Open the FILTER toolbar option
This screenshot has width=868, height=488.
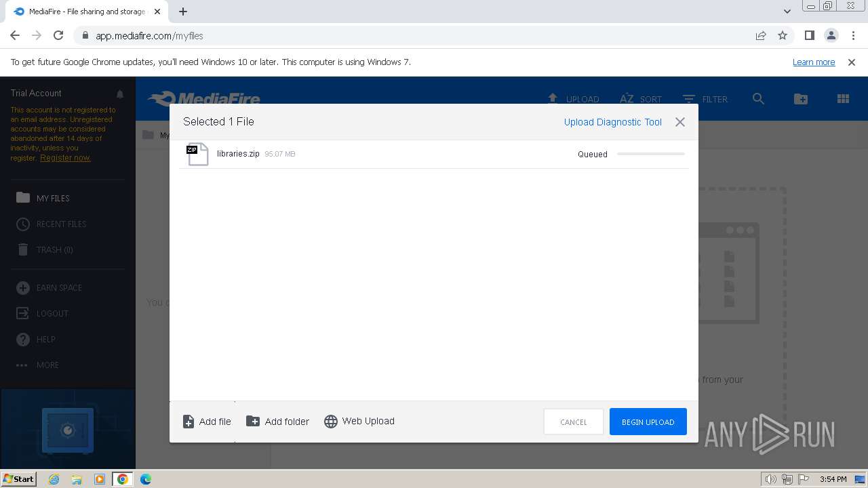coord(705,99)
